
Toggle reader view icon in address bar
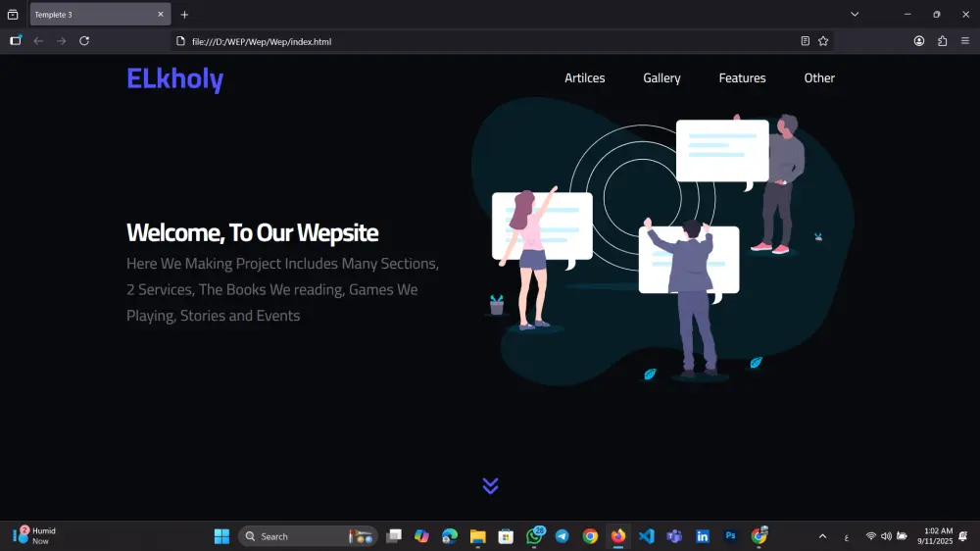(805, 41)
